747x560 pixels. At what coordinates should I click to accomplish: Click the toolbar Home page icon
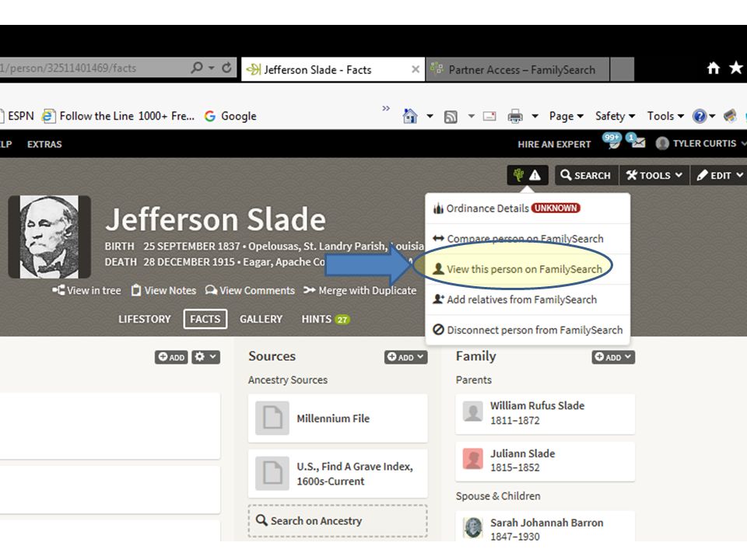click(x=410, y=116)
